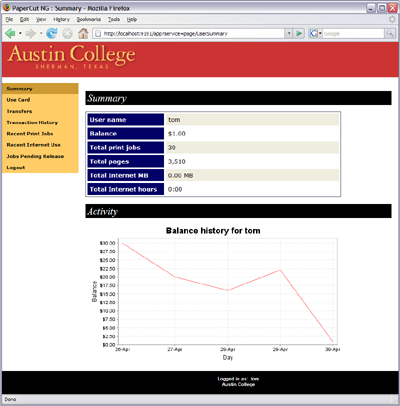Click the search magnifier icon

point(389,33)
